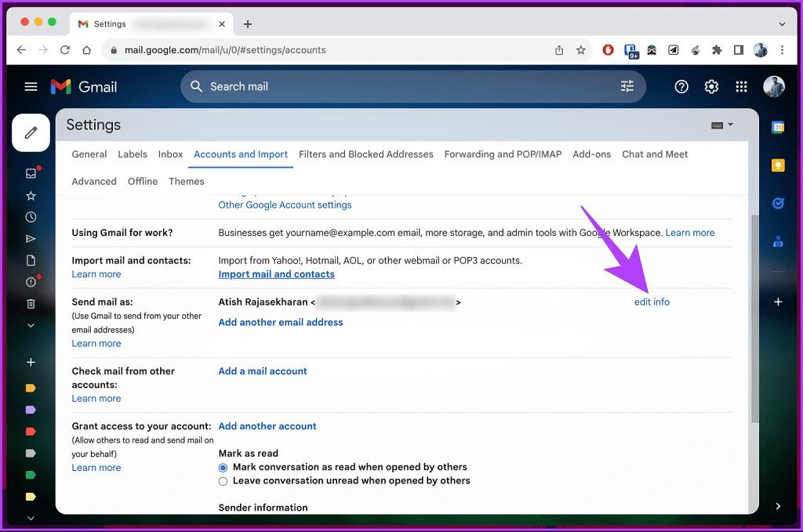Open Starred mail in the sidebar

click(x=31, y=195)
